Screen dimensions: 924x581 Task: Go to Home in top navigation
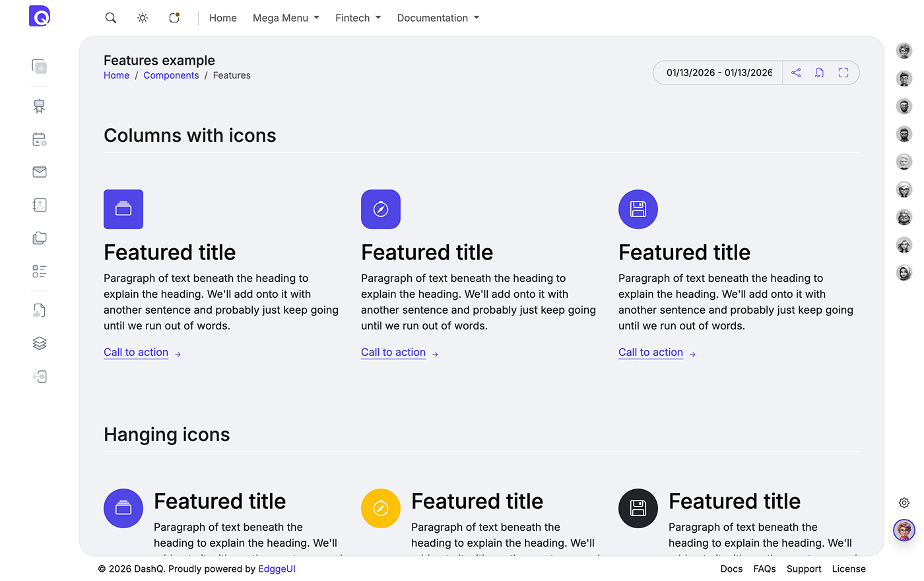tap(223, 18)
